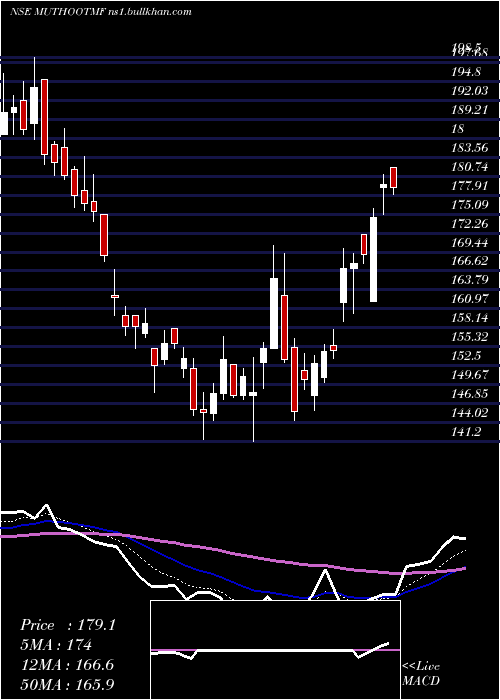Click the 146.85 price axis label

point(470,394)
